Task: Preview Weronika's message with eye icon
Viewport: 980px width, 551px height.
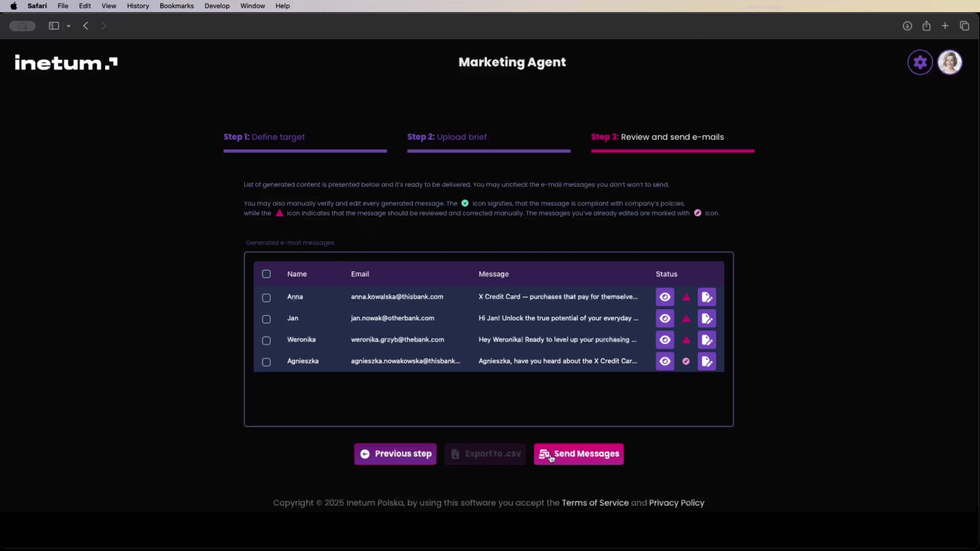Action: 665,340
